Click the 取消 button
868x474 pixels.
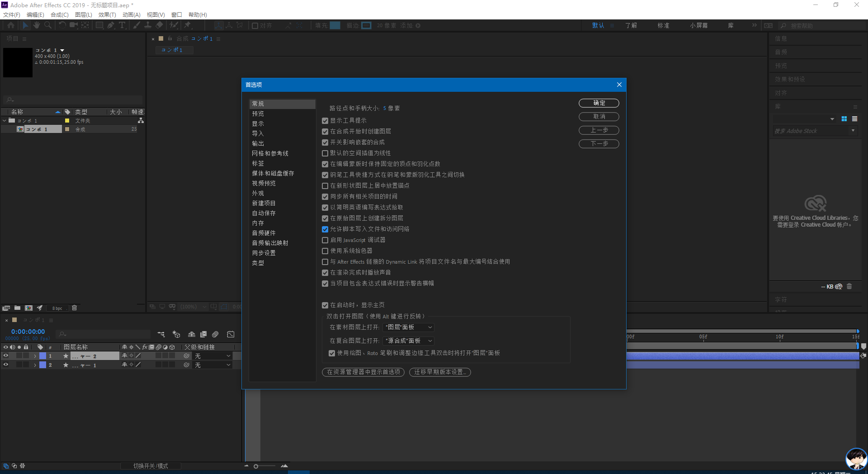click(599, 117)
